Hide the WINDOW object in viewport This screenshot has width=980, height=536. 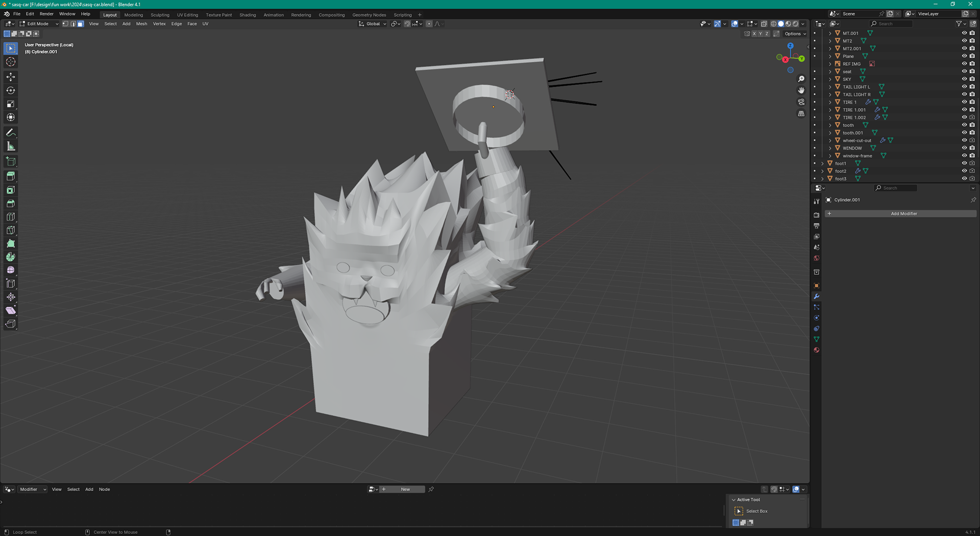click(964, 148)
